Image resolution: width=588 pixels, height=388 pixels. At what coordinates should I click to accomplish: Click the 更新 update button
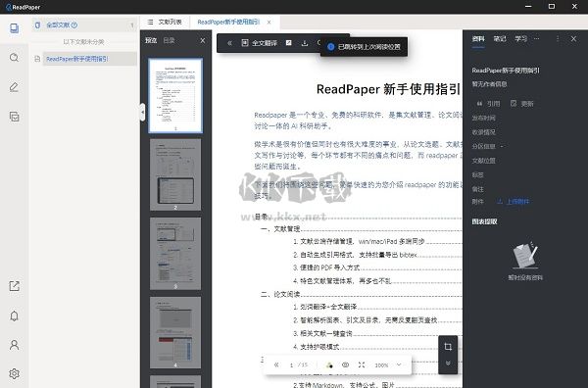point(522,104)
